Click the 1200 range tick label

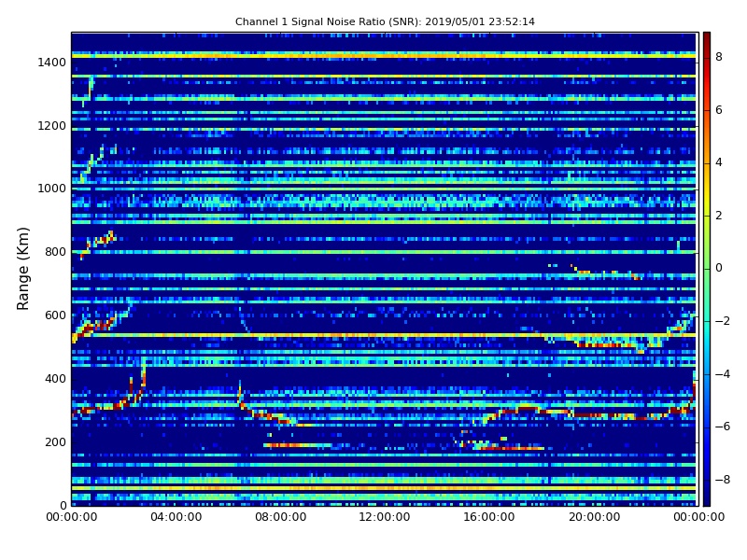tap(52, 126)
